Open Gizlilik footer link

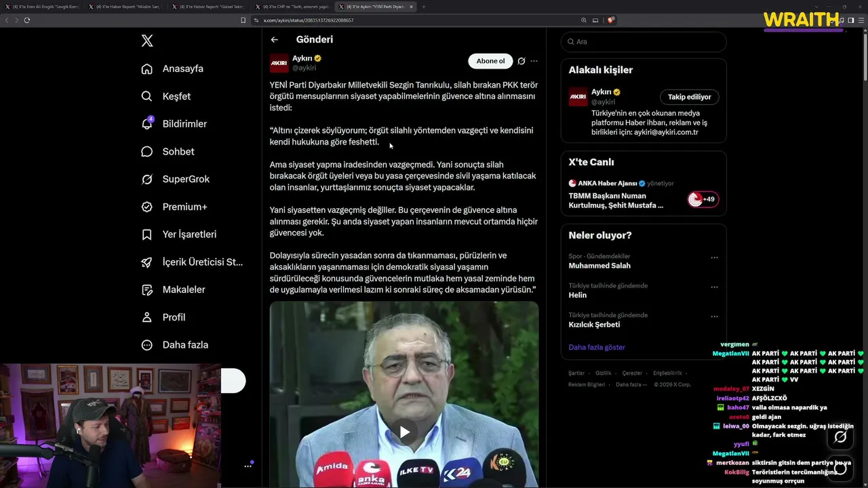tap(604, 373)
